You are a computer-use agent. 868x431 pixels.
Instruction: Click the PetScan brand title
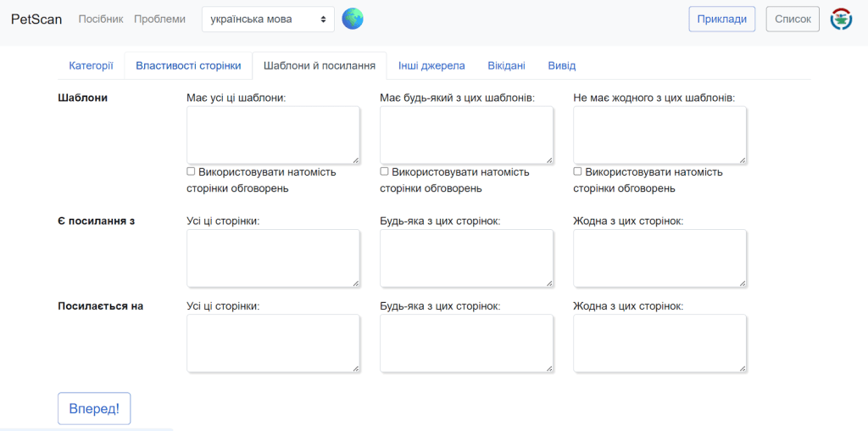[x=36, y=19]
